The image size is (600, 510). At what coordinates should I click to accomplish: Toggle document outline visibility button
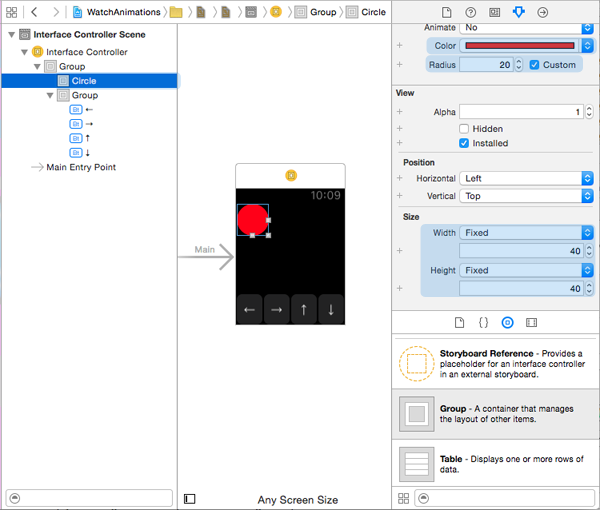(190, 498)
